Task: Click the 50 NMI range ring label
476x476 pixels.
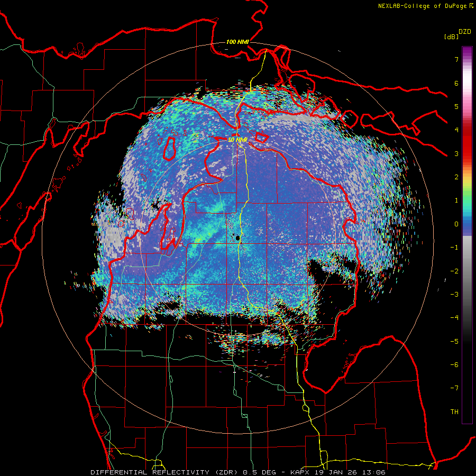Action: point(237,140)
